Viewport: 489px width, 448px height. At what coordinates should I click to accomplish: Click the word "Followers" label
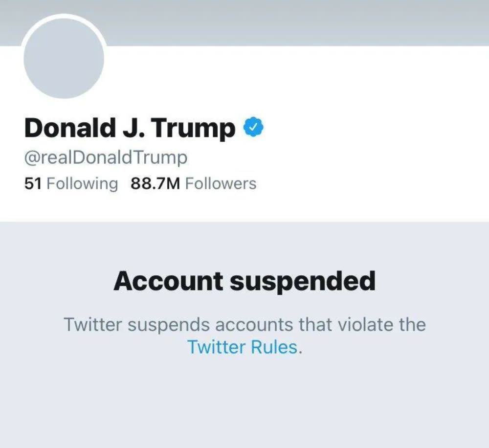point(221,184)
